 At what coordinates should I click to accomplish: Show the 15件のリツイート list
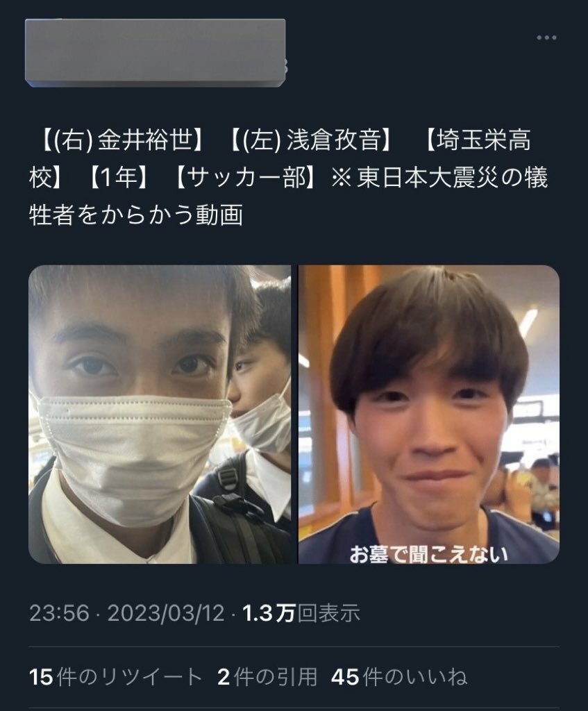116,677
